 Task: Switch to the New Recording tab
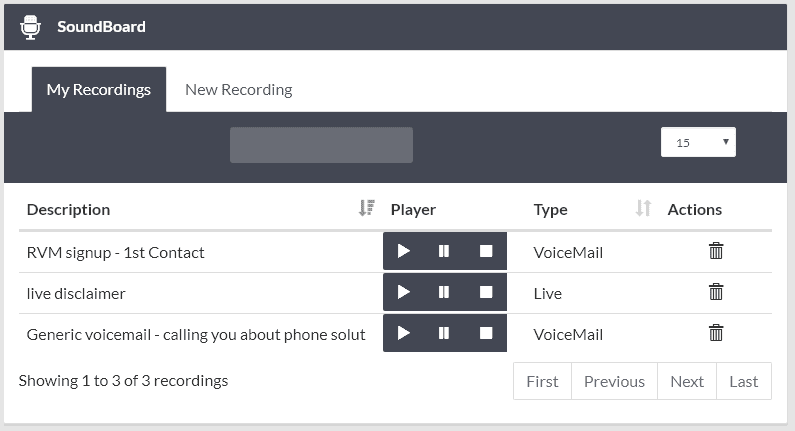[x=238, y=90]
